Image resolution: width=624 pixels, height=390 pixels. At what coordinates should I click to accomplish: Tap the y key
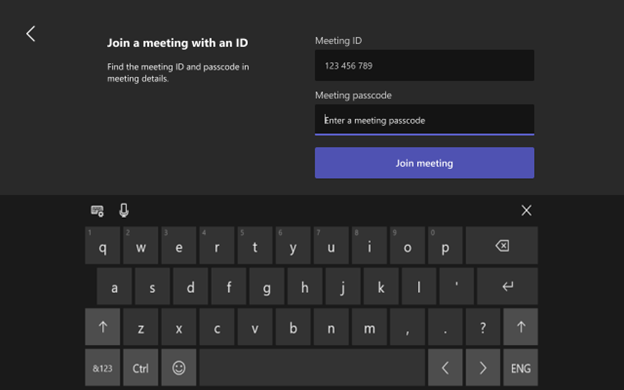point(293,246)
